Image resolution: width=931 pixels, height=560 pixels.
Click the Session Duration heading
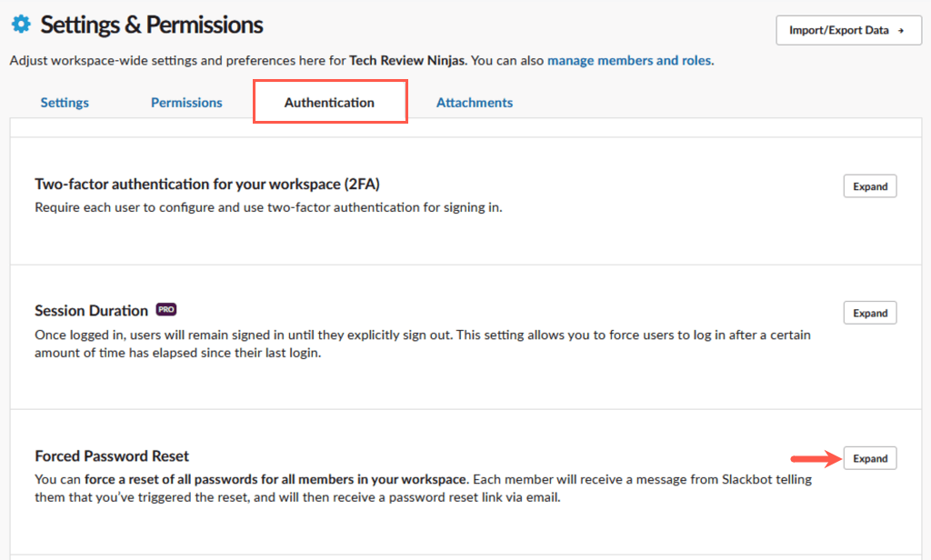click(x=91, y=310)
